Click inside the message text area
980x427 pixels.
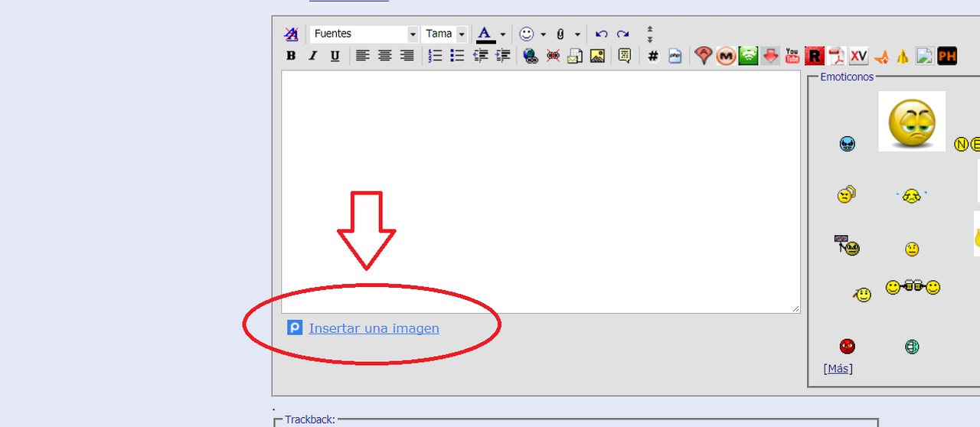pyautogui.click(x=541, y=191)
